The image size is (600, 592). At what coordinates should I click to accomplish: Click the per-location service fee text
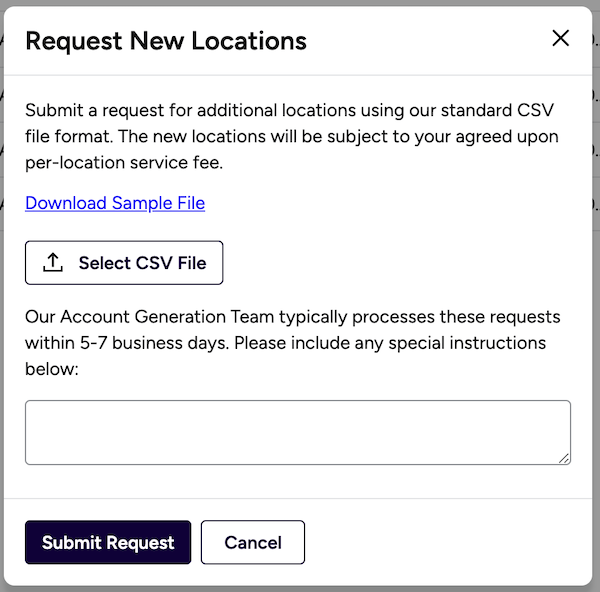click(x=124, y=163)
